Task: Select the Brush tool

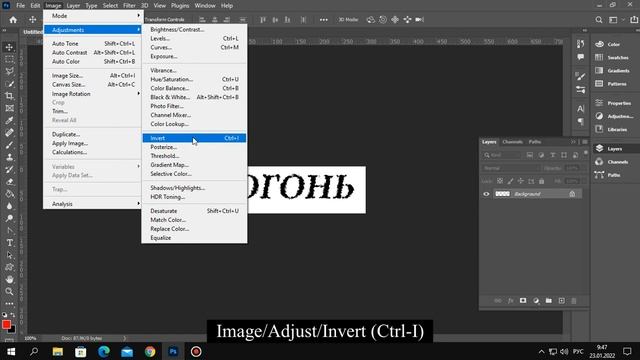Action: pyautogui.click(x=9, y=145)
